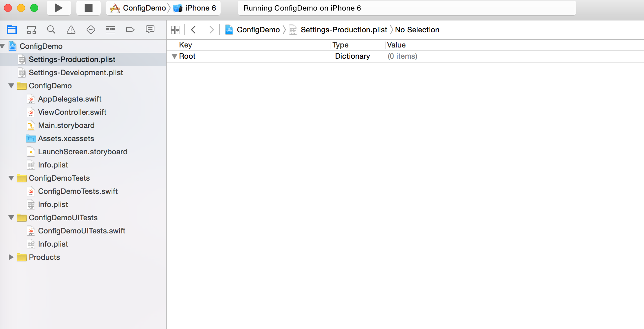Expand the Products folder
Viewport: 644px width, 329px height.
(11, 257)
